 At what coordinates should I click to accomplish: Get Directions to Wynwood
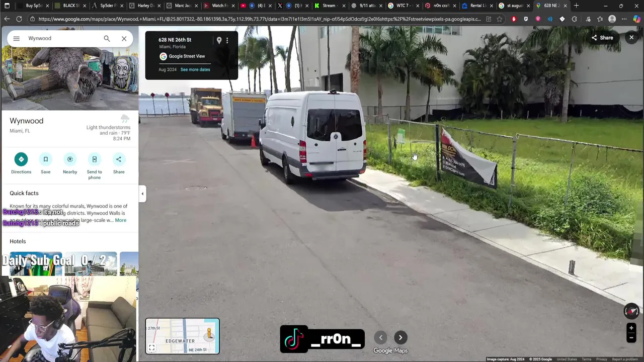point(21,164)
